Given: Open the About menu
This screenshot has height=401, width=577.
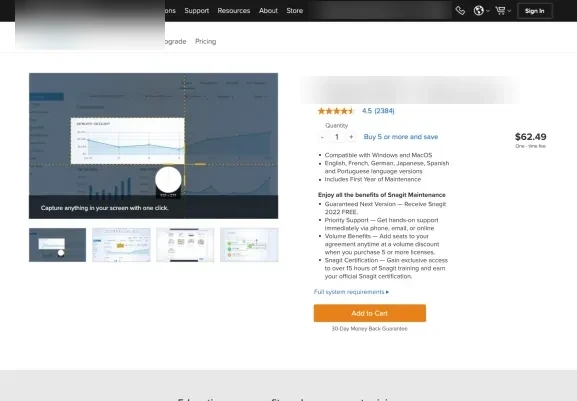Looking at the screenshot, I should (x=268, y=11).
